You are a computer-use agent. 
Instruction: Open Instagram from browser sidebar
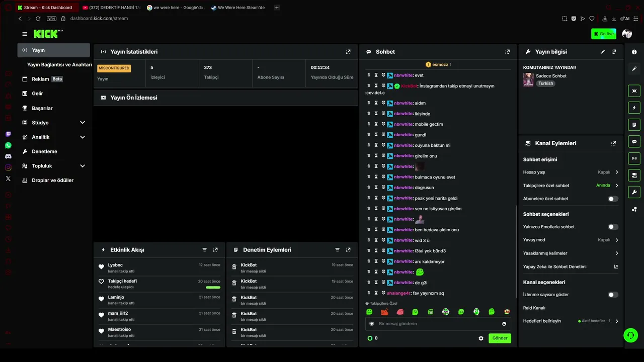pyautogui.click(x=8, y=167)
